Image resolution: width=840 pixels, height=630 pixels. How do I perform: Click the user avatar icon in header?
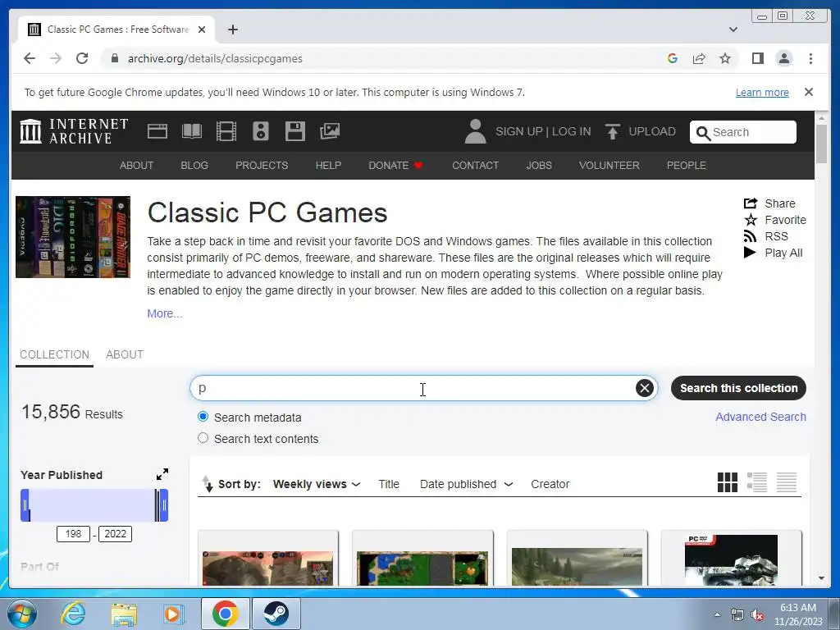tap(475, 131)
